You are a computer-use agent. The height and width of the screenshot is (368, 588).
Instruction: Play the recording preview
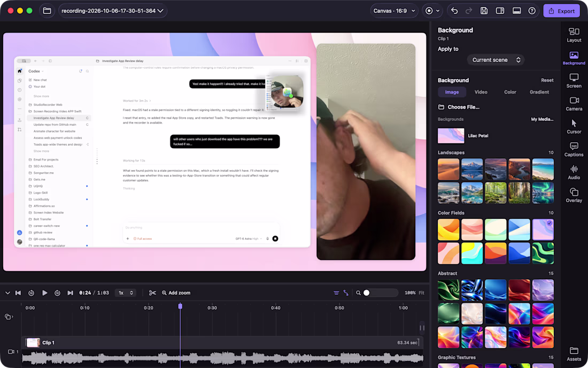tap(44, 293)
